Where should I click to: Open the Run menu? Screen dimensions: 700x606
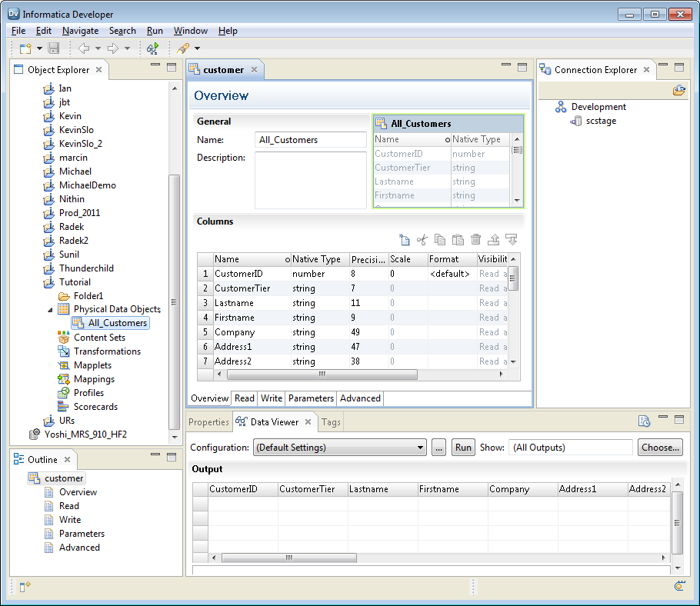click(x=155, y=31)
